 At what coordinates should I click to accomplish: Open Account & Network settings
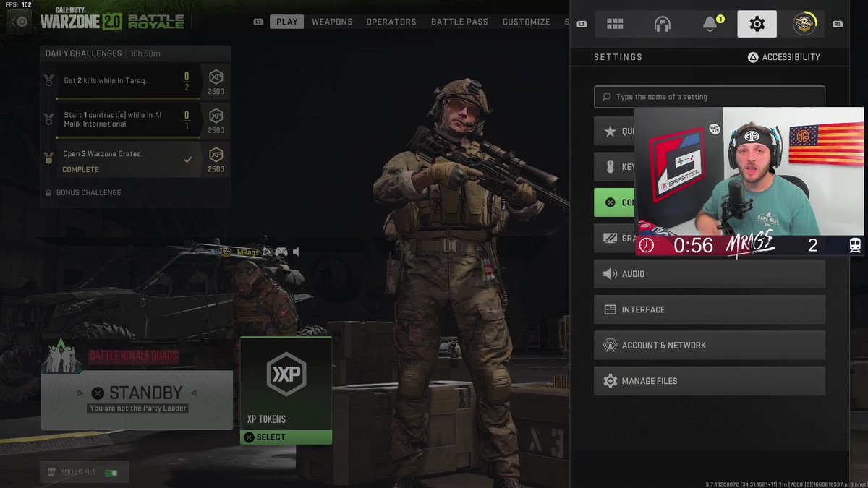710,346
